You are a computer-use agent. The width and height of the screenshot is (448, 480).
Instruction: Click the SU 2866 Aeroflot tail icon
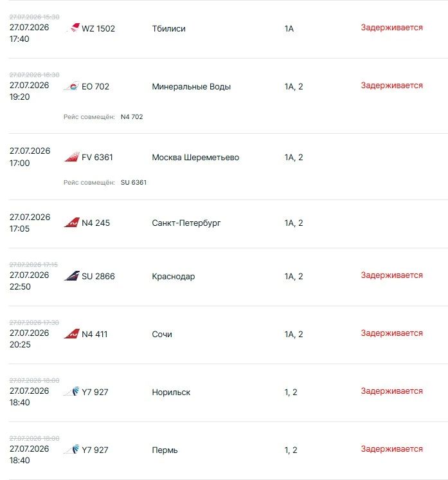pos(71,276)
